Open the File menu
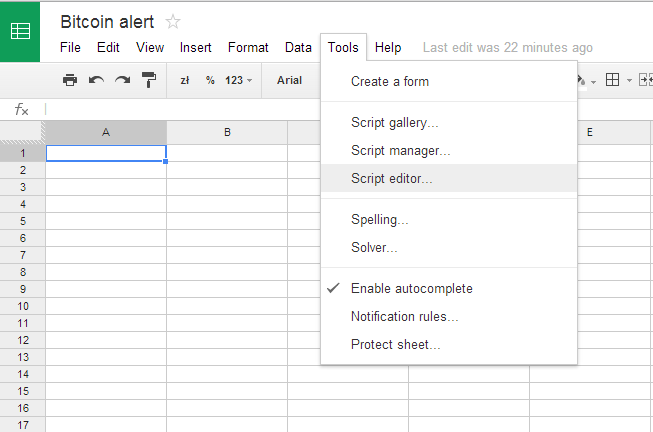 click(x=70, y=47)
